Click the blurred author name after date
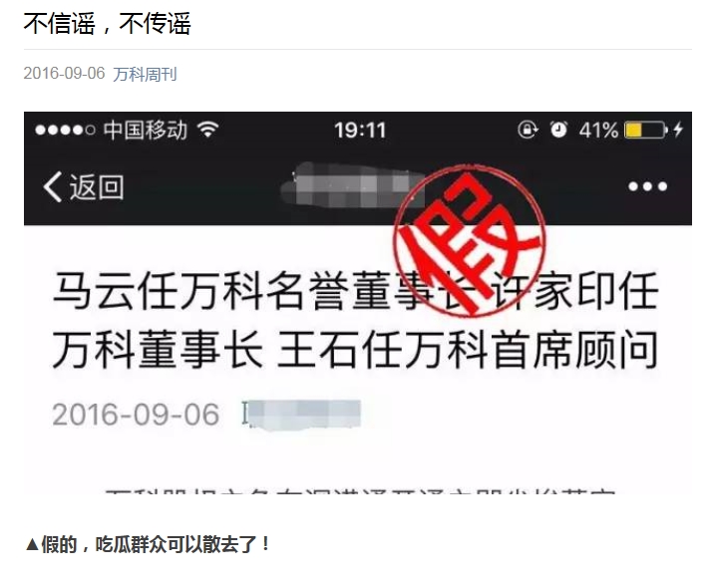This screenshot has width=714, height=588. [301, 415]
